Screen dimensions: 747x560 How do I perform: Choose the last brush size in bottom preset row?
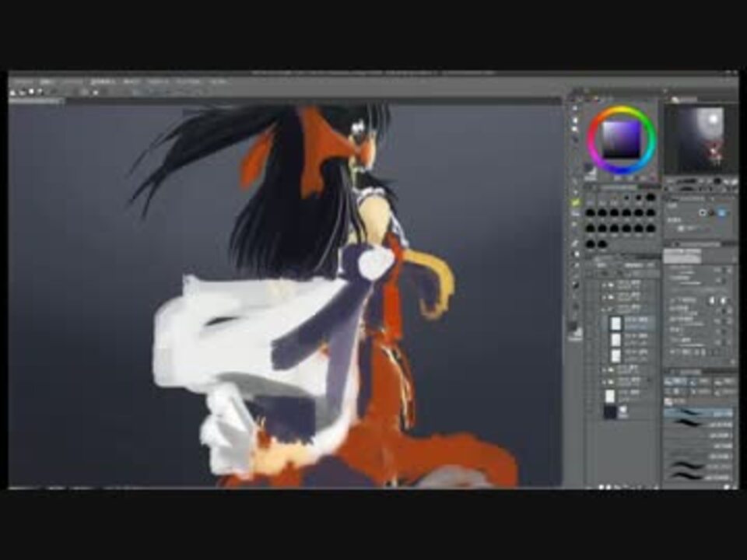pos(602,244)
